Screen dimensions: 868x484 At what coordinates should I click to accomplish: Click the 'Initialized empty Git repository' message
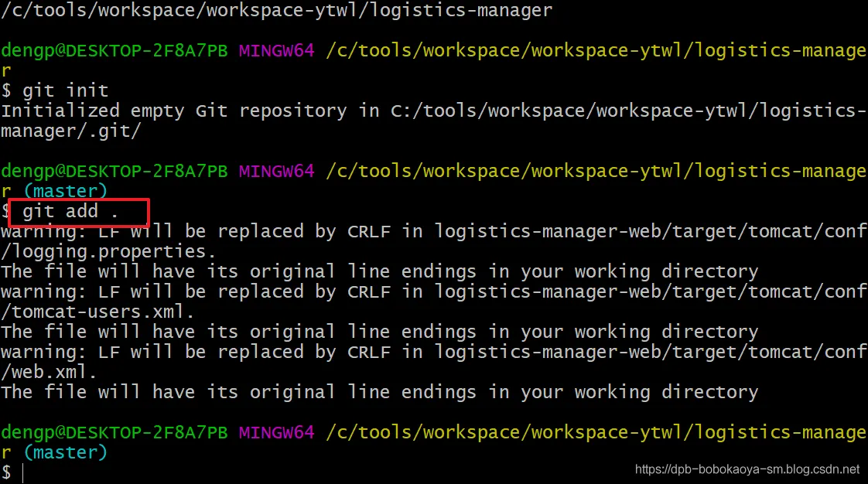click(174, 111)
